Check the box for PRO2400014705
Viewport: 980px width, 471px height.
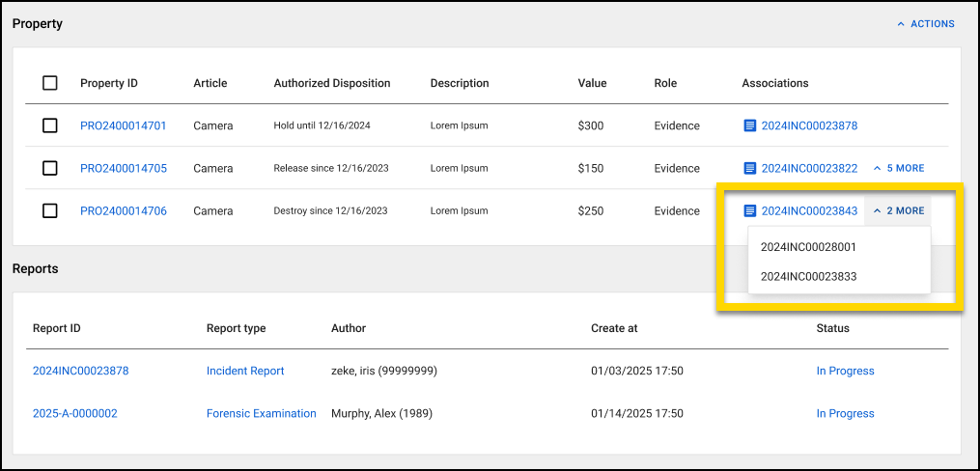click(50, 168)
